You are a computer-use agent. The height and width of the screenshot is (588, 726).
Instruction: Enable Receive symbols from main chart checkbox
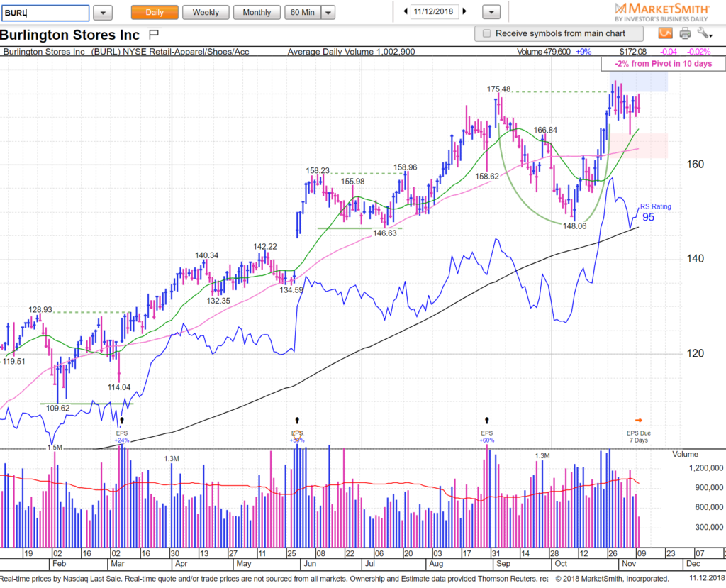click(486, 33)
